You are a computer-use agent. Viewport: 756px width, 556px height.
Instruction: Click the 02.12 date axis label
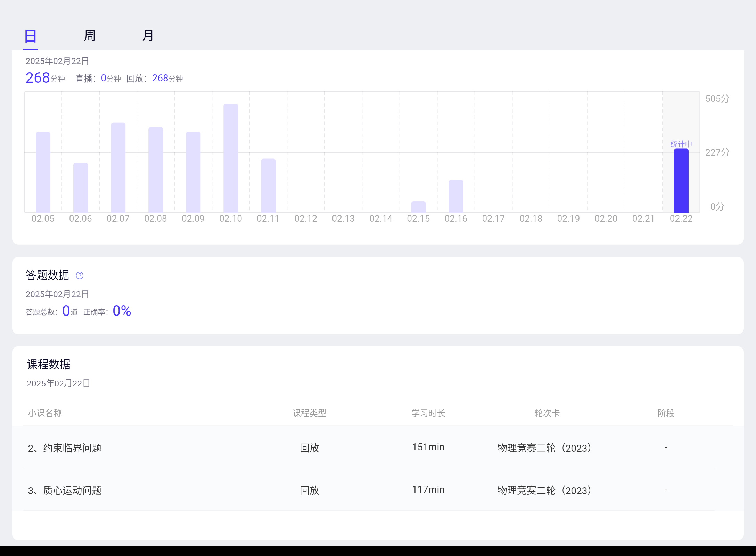coord(306,219)
